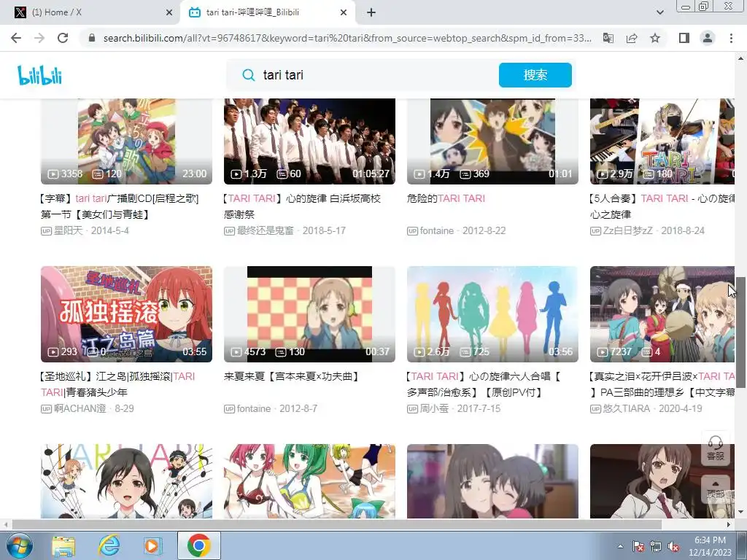Screen dimensions: 747x560
Task: Open File Explorer from the taskbar
Action: (63, 545)
